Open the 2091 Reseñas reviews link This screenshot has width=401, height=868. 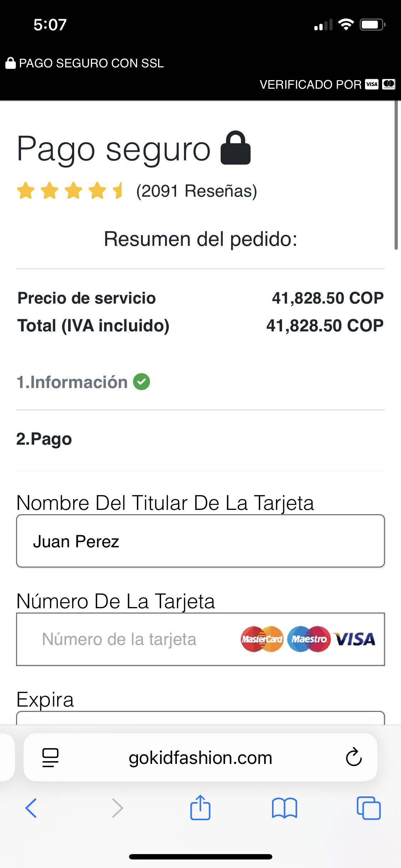point(196,191)
